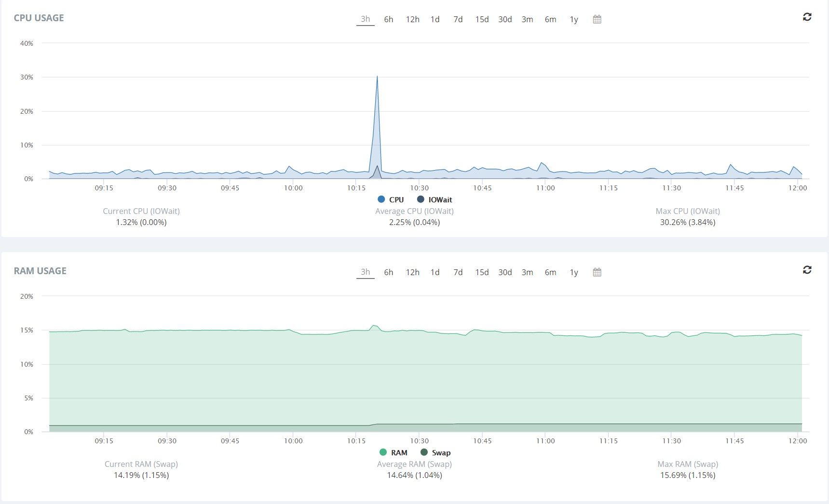Switch CPU Usage to 1d range
The image size is (829, 504).
tap(435, 19)
